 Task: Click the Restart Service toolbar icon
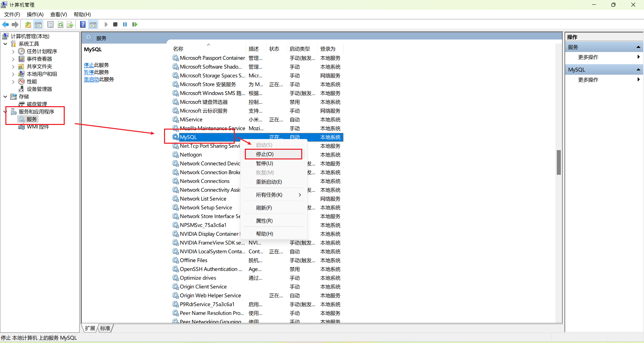135,24
